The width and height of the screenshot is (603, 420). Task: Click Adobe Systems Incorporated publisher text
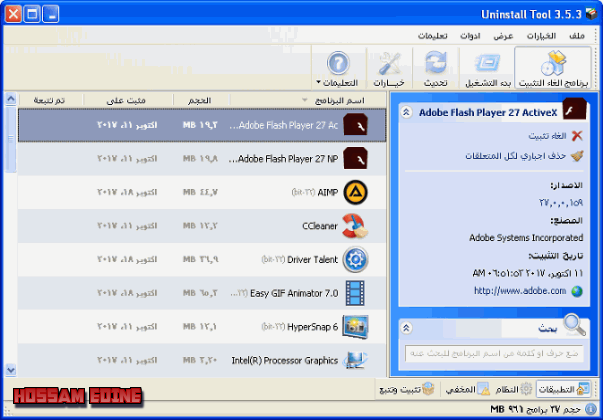coord(526,238)
